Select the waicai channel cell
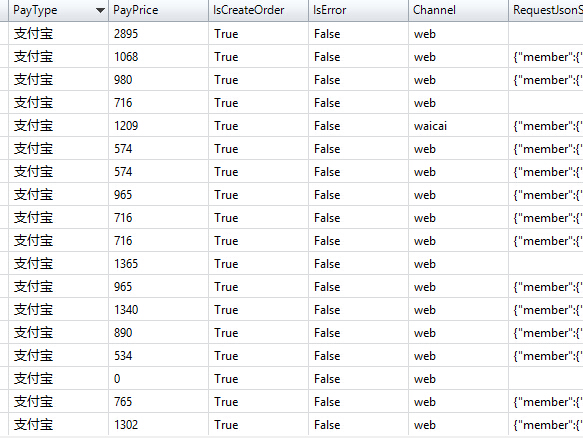The width and height of the screenshot is (583, 438). click(x=458, y=126)
